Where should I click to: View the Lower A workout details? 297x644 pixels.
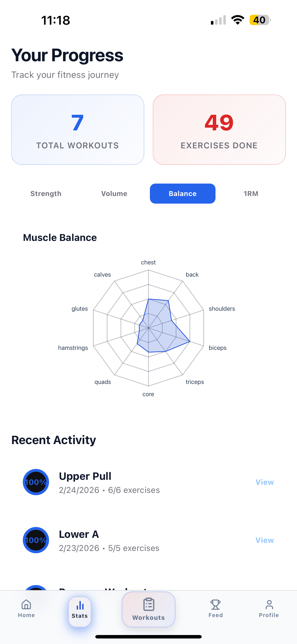(265, 540)
